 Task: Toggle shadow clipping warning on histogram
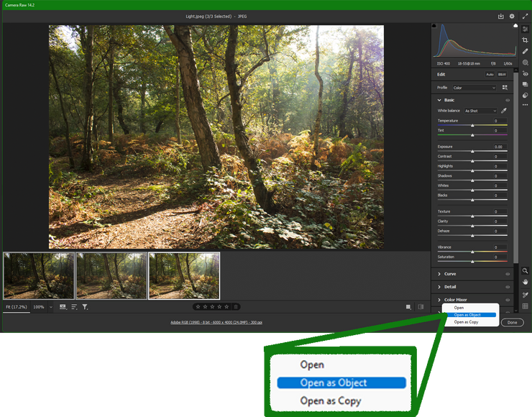click(x=434, y=26)
